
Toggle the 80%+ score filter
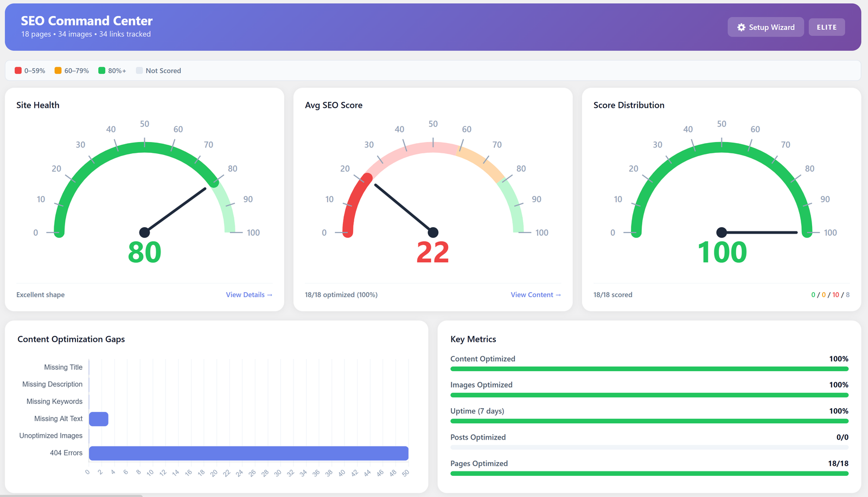point(111,70)
